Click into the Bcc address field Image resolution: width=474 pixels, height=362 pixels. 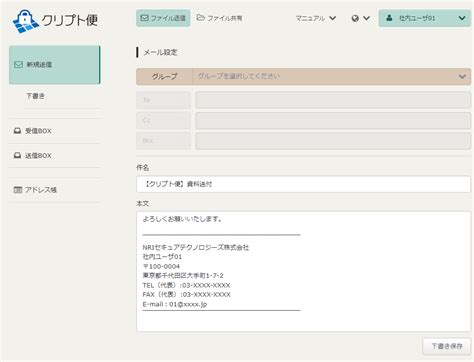tap(333, 141)
